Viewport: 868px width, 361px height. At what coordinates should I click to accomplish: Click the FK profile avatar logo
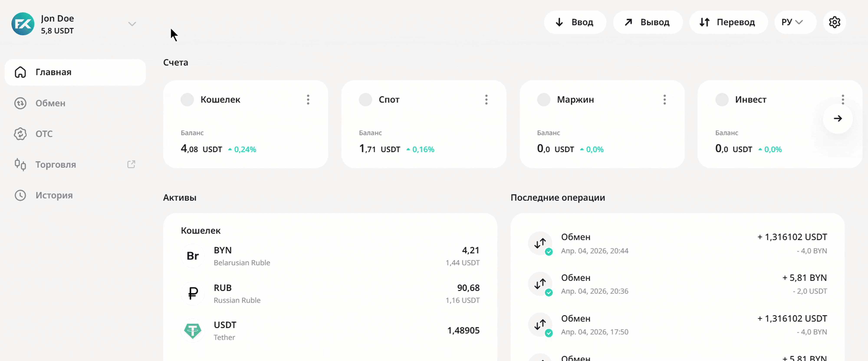23,24
